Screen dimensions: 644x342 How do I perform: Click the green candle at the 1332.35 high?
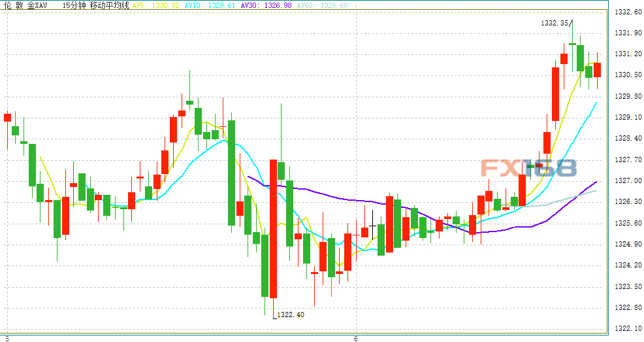pos(572,44)
